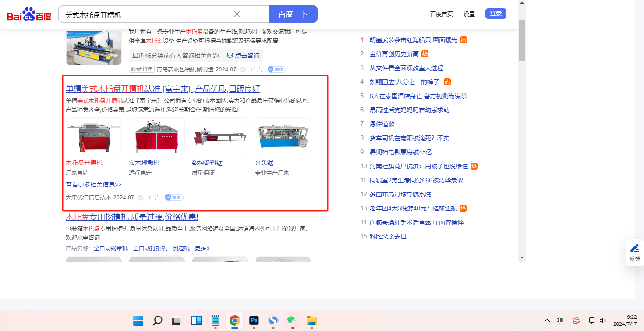This screenshot has height=331, width=644.
Task: Click the Sogou input method tray icon
Action: [x=577, y=320]
